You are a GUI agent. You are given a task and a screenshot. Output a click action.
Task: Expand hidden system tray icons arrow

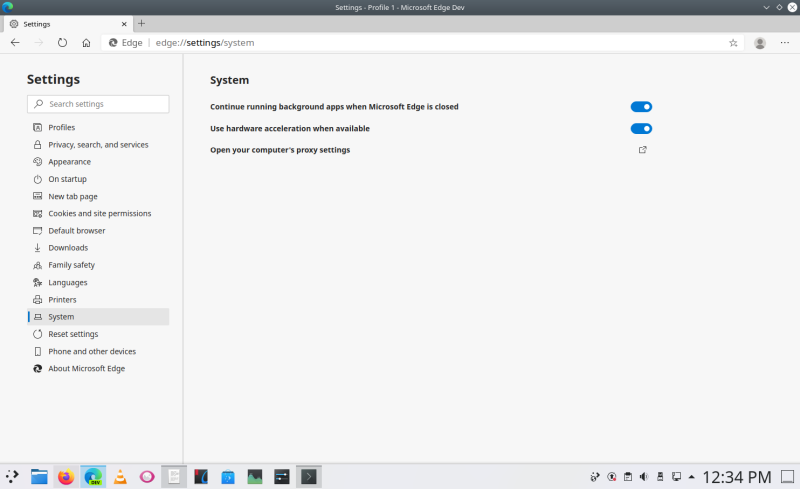click(691, 477)
